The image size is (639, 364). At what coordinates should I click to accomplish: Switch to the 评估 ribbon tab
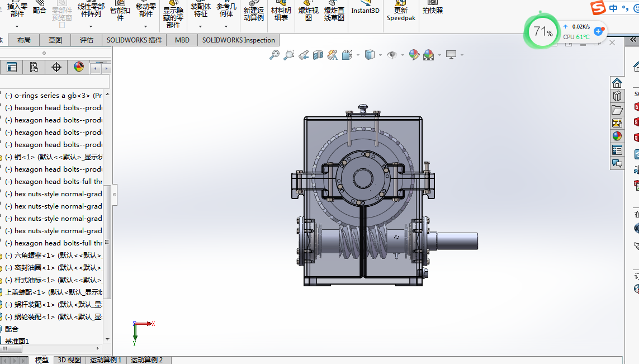87,40
